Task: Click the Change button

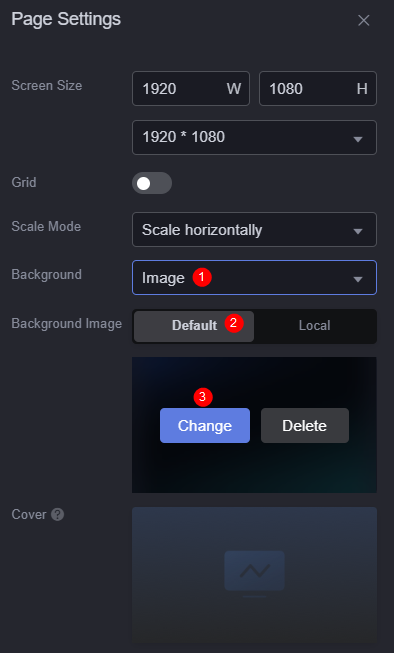Action: point(205,426)
